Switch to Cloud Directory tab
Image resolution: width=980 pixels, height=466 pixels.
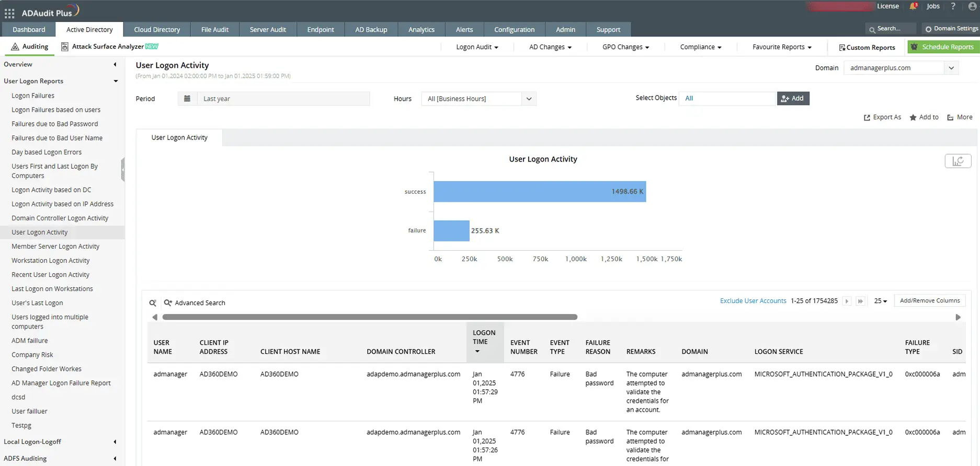click(157, 29)
